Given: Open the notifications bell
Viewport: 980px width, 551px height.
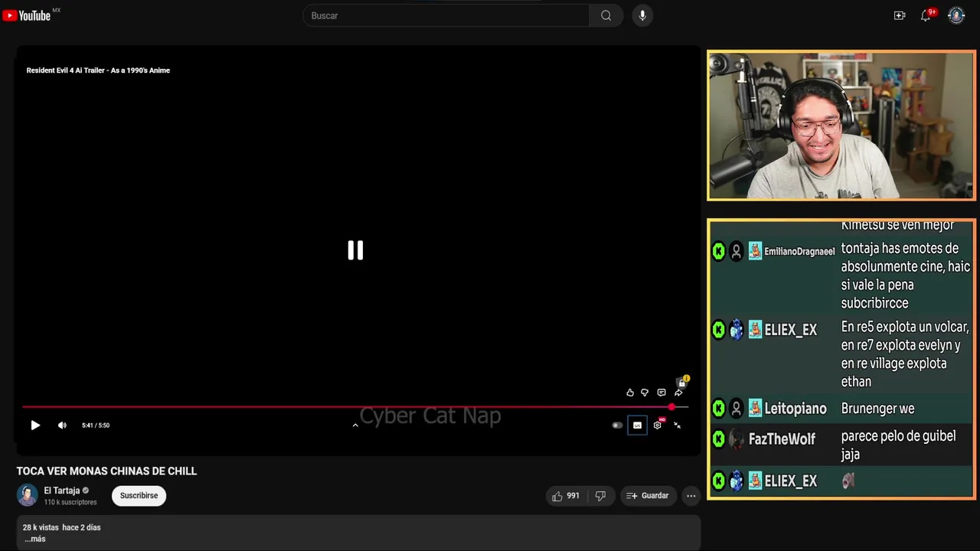Looking at the screenshot, I should [926, 15].
